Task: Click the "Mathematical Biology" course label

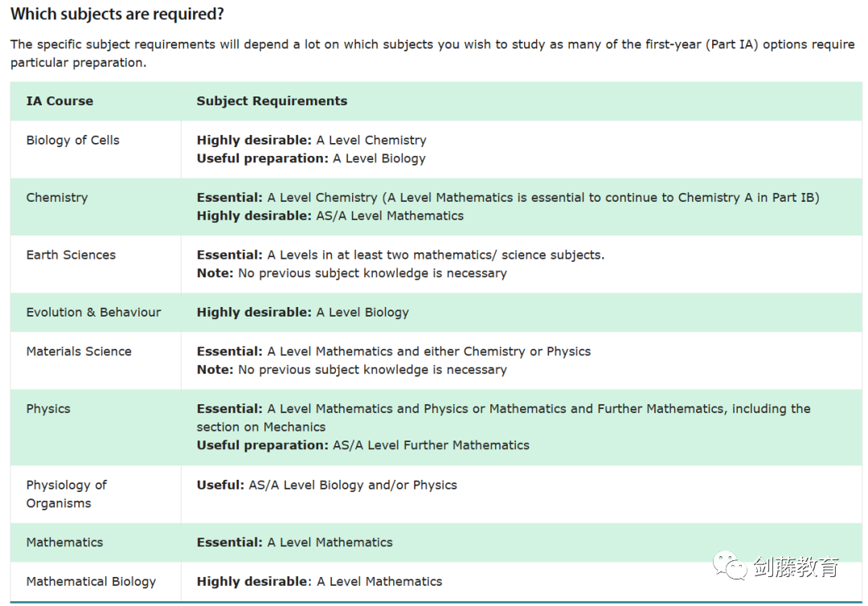Action: 91,581
